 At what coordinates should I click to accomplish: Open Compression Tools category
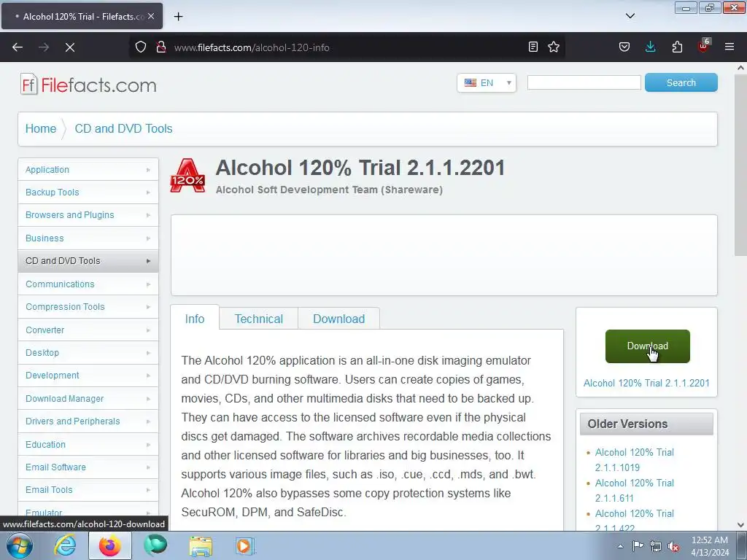click(x=88, y=307)
